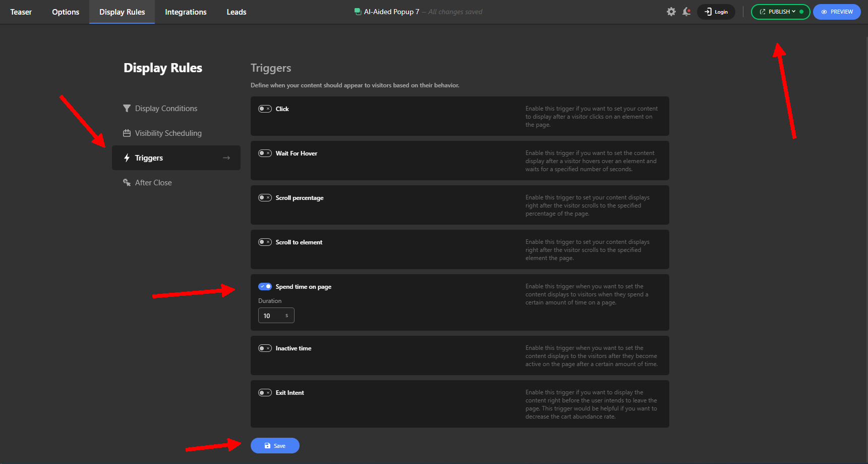Enable the Exit Intent toggle
The image size is (868, 464).
[265, 393]
